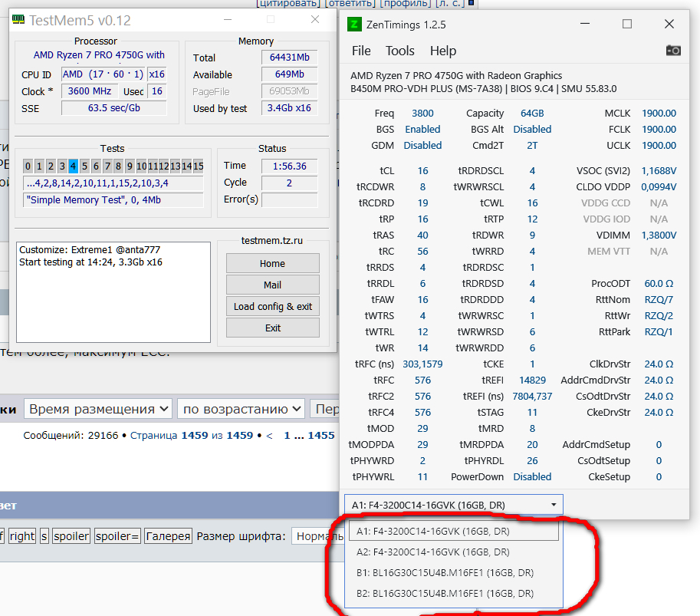Screen dimensions: 700x616
Task: Go to forum page 1455
Action: [x=321, y=435]
